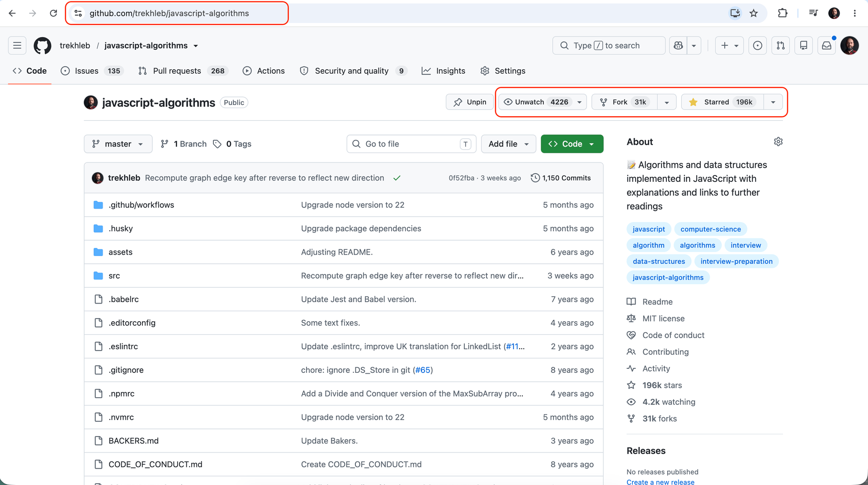The image size is (868, 485).
Task: Expand the repository name dropdown in header
Action: pyautogui.click(x=196, y=46)
